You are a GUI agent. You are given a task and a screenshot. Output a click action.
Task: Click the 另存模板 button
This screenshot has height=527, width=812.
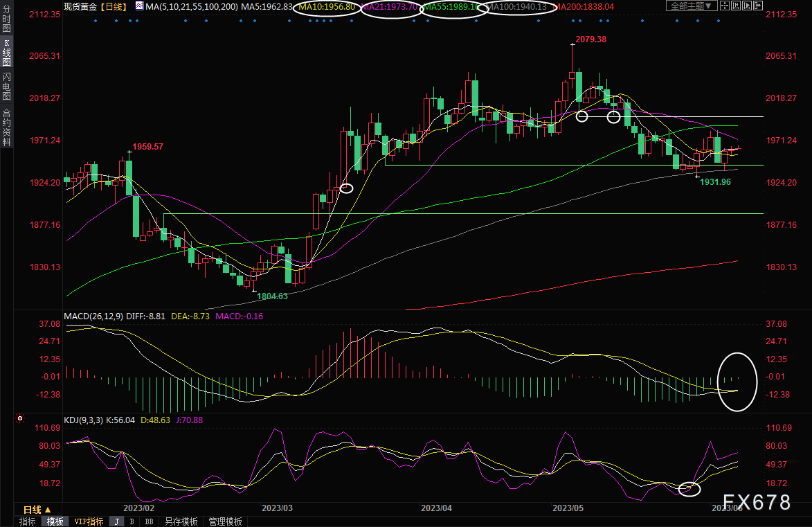point(181,521)
